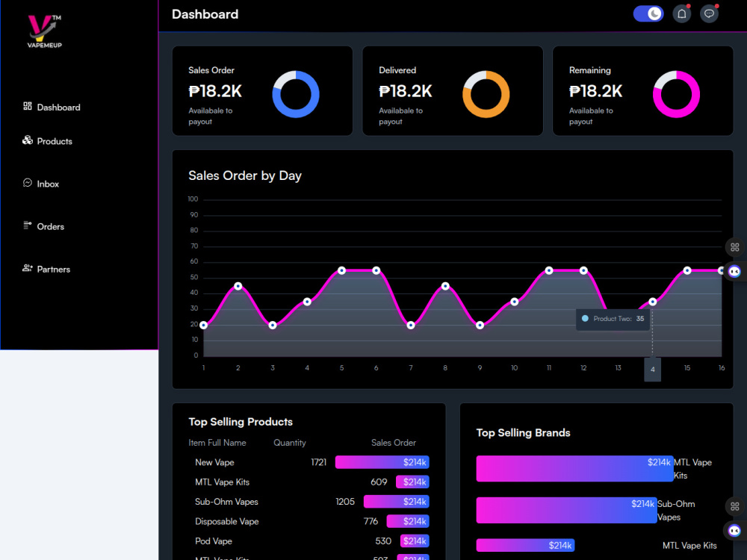Open Partners in the sidebar

(46, 269)
